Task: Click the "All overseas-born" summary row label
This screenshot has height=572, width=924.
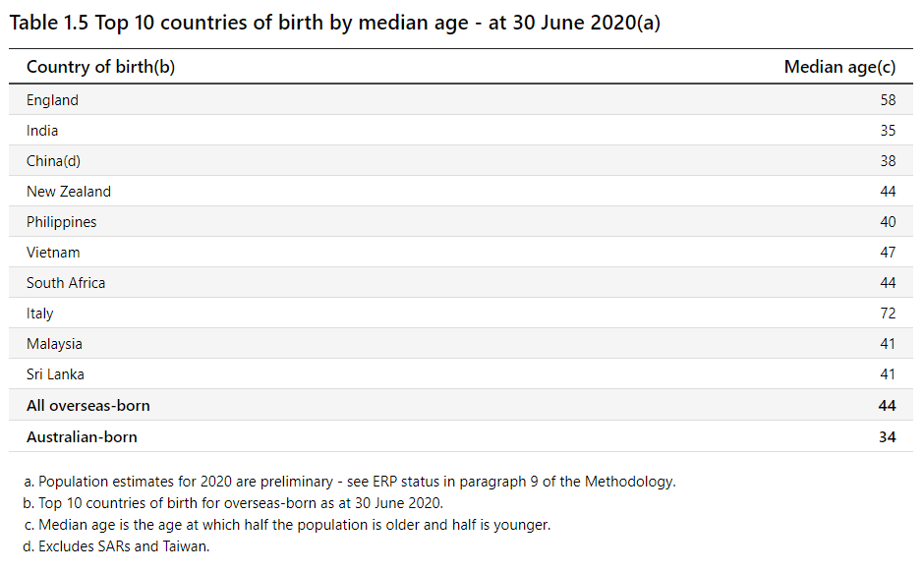Action: 88,405
